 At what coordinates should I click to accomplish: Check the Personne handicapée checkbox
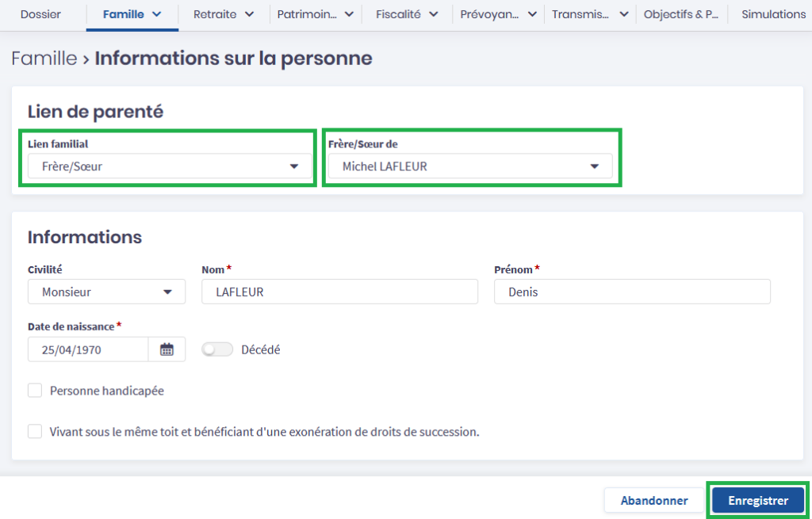(x=35, y=391)
